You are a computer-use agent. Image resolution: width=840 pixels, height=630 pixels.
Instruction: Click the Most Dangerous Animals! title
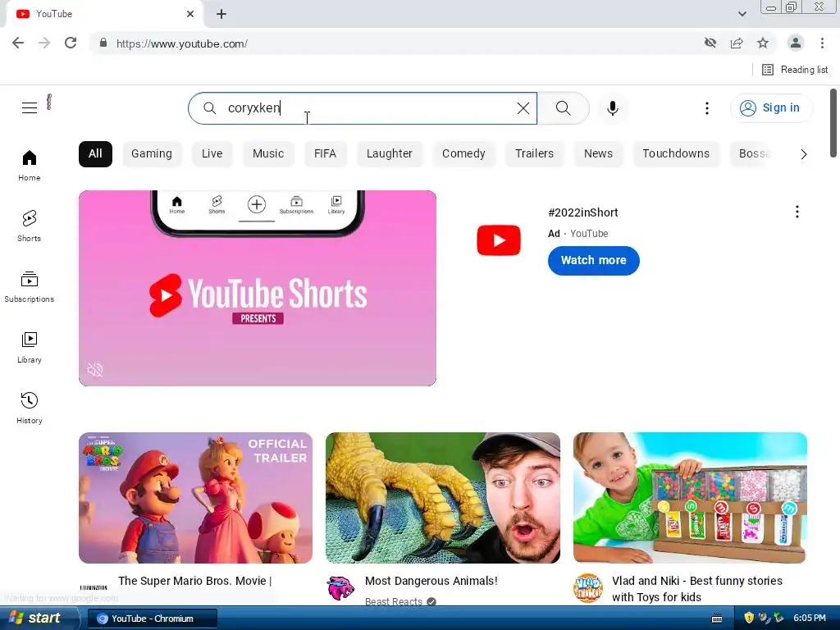coord(431,581)
